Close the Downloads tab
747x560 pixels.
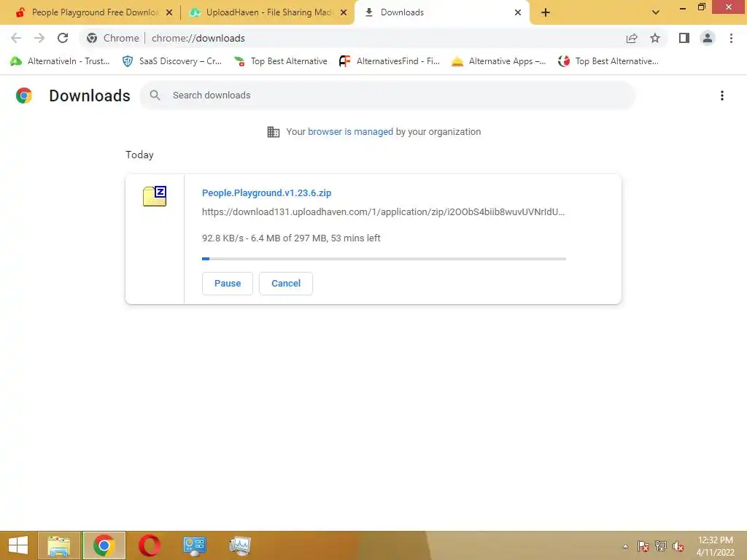tap(518, 12)
